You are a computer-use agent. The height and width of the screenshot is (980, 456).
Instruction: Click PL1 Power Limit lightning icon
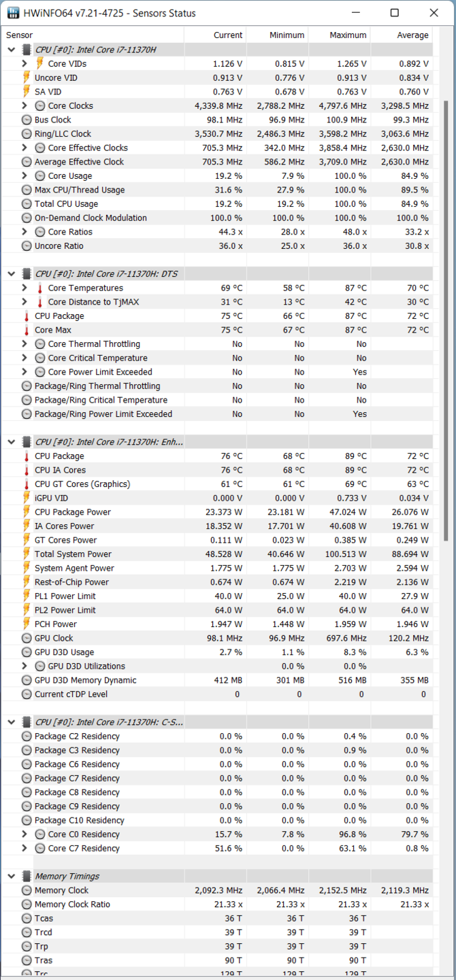coord(27,596)
